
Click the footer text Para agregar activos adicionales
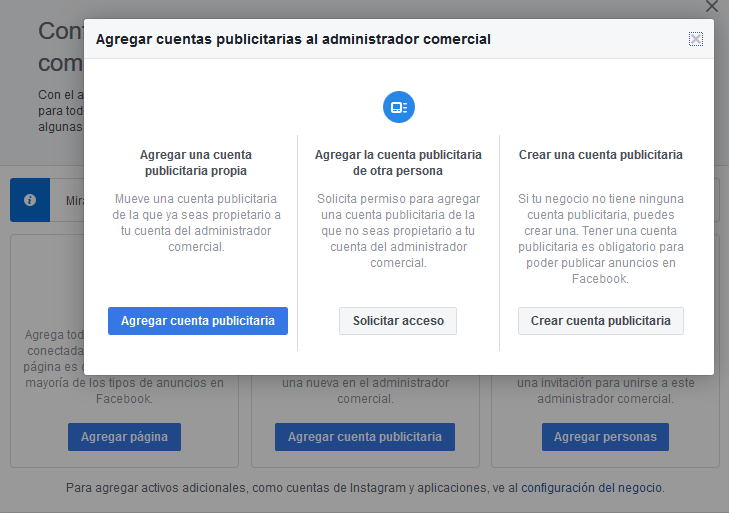coord(365,488)
